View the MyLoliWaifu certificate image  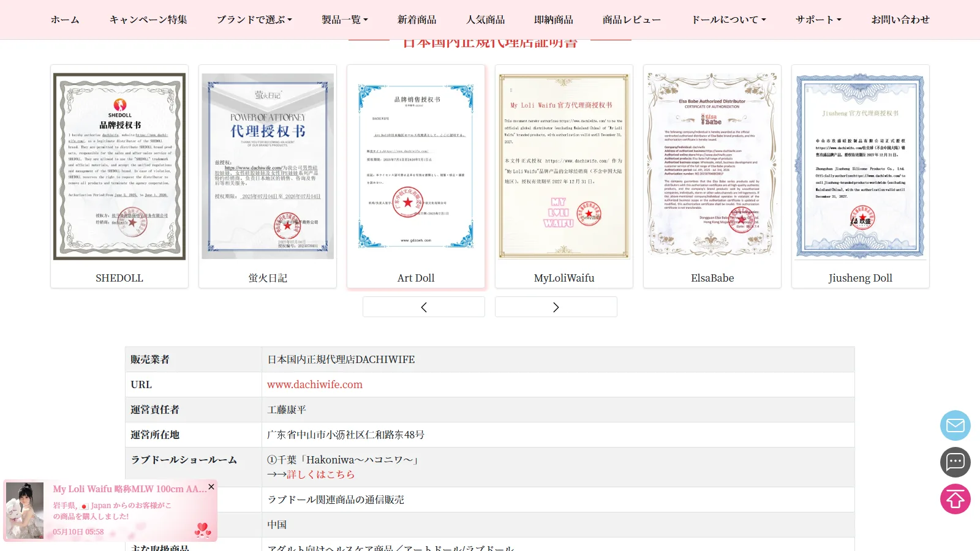tap(564, 167)
